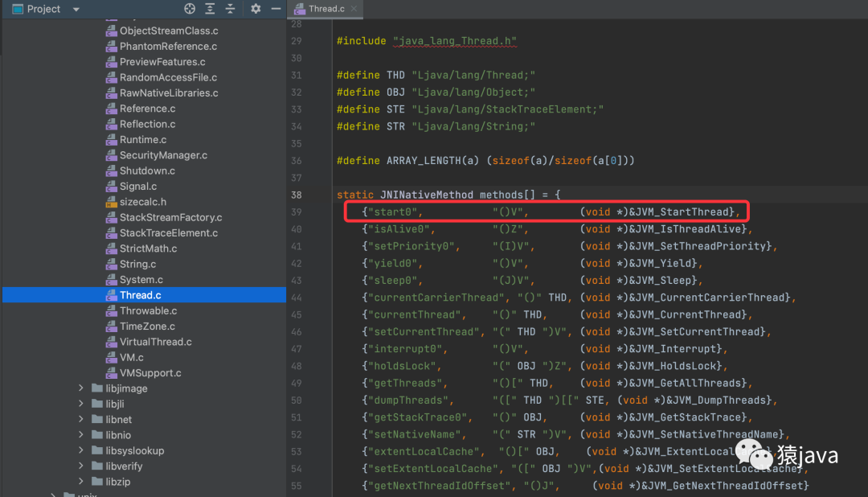Click JNINativeMethod type on line 38
This screenshot has width=868, height=497.
click(x=426, y=195)
